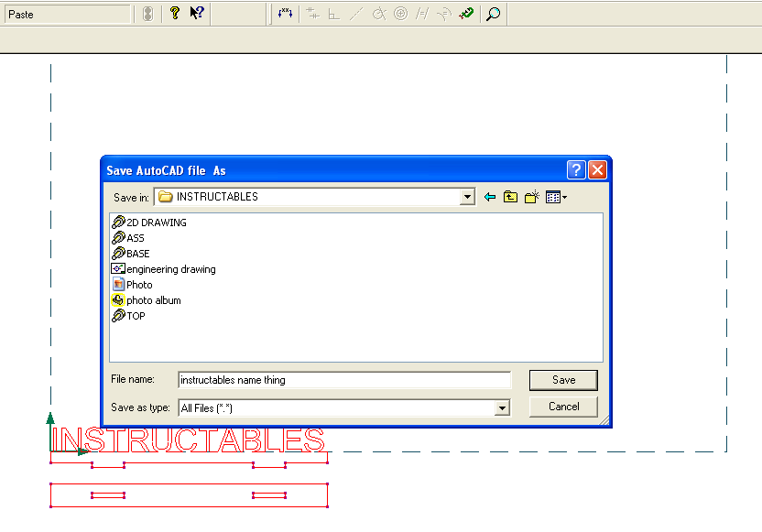Select the photo album file
Image resolution: width=762 pixels, height=532 pixels.
click(147, 300)
